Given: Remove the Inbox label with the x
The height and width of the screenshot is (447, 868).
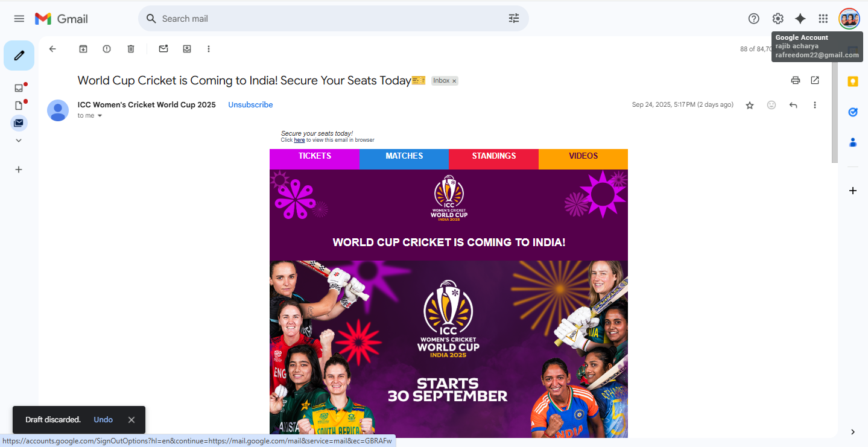Looking at the screenshot, I should 454,81.
